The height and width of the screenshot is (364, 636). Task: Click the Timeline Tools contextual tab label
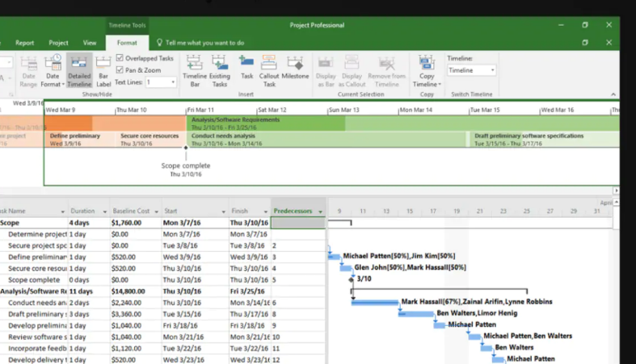point(127,25)
